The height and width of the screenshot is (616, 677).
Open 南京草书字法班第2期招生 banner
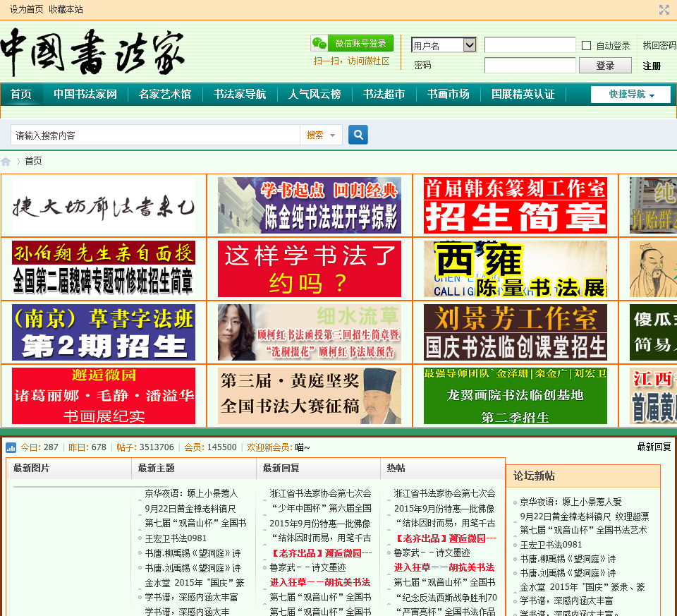pos(104,332)
